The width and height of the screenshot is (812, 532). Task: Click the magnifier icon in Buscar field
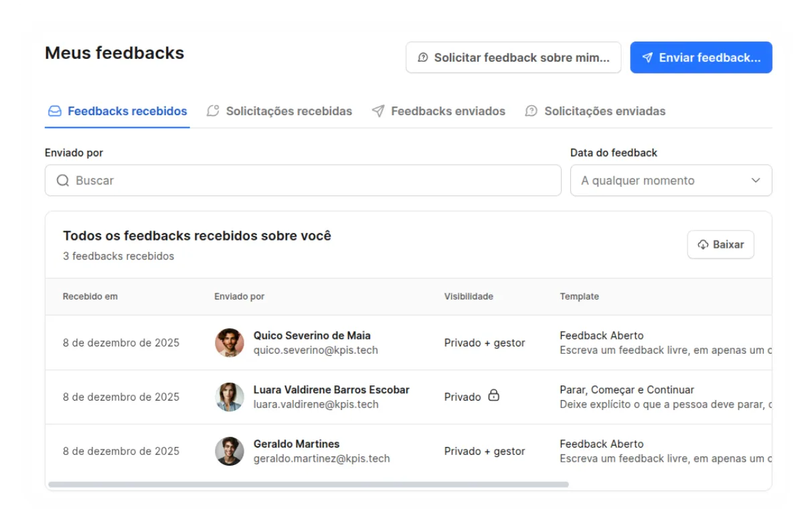pyautogui.click(x=63, y=180)
